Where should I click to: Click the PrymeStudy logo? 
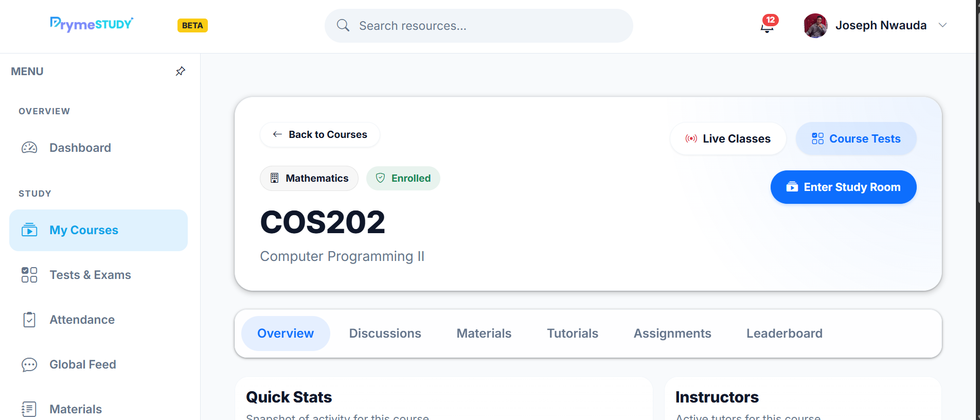point(92,24)
